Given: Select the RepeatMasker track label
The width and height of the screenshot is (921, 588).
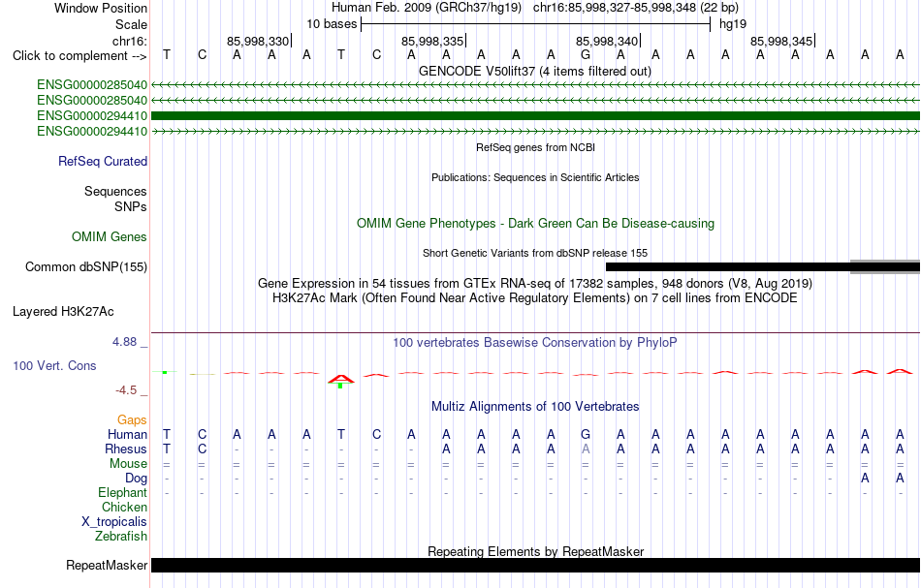Looking at the screenshot, I should click(107, 565).
